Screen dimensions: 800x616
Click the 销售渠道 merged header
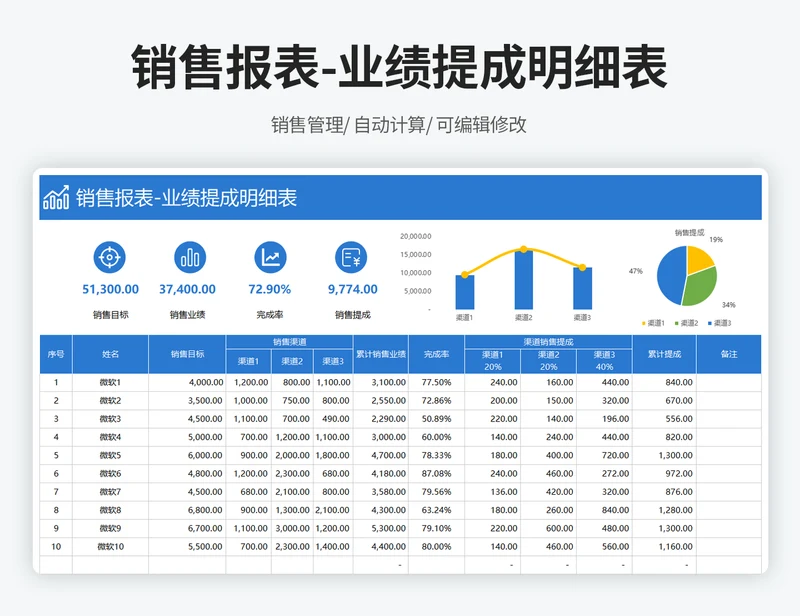289,342
